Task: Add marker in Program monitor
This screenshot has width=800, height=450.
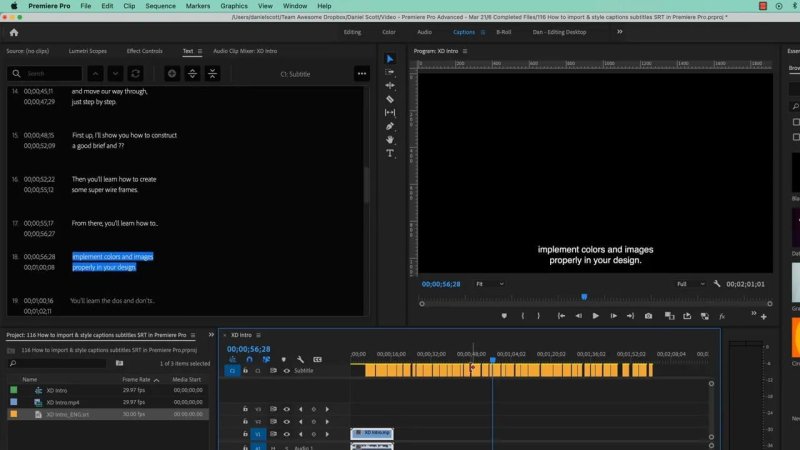Action: click(504, 316)
